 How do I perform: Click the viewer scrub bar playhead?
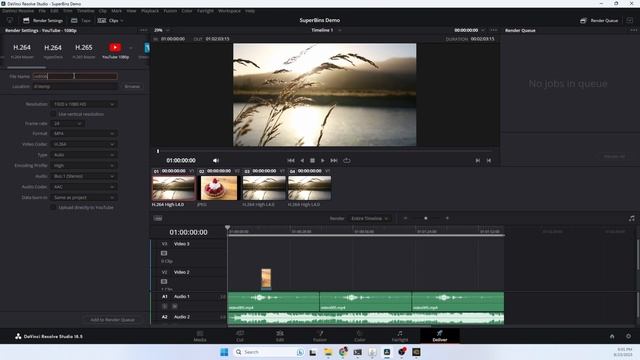pos(158,151)
